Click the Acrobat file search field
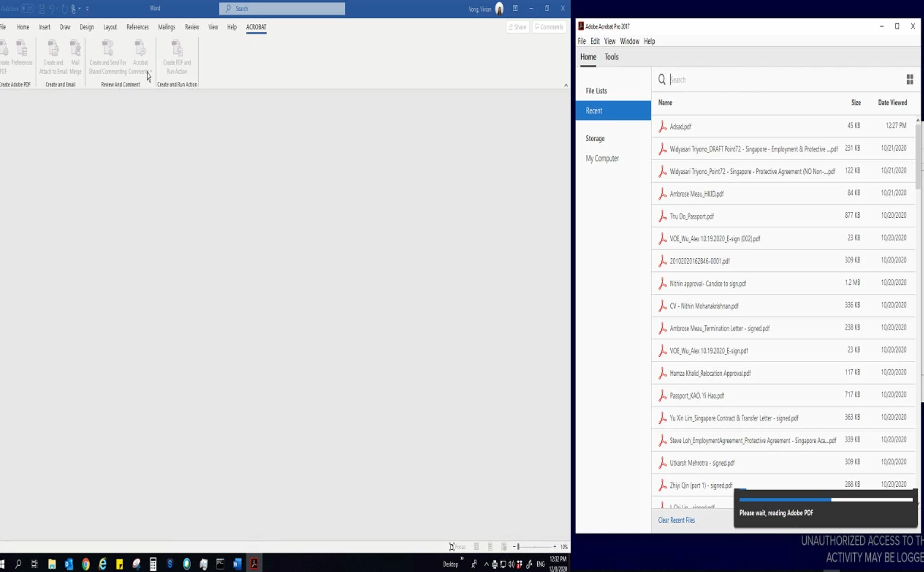This screenshot has width=924, height=572. point(784,79)
